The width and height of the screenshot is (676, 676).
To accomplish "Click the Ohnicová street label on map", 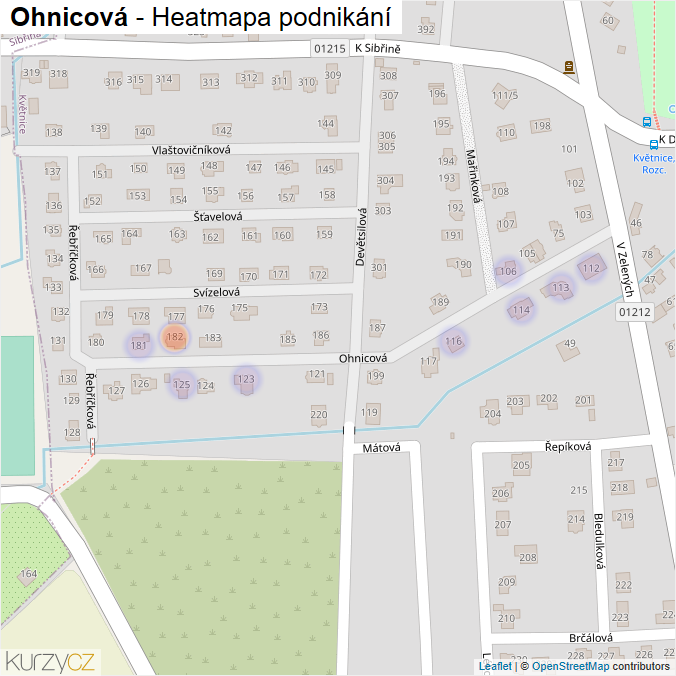I will (x=363, y=358).
